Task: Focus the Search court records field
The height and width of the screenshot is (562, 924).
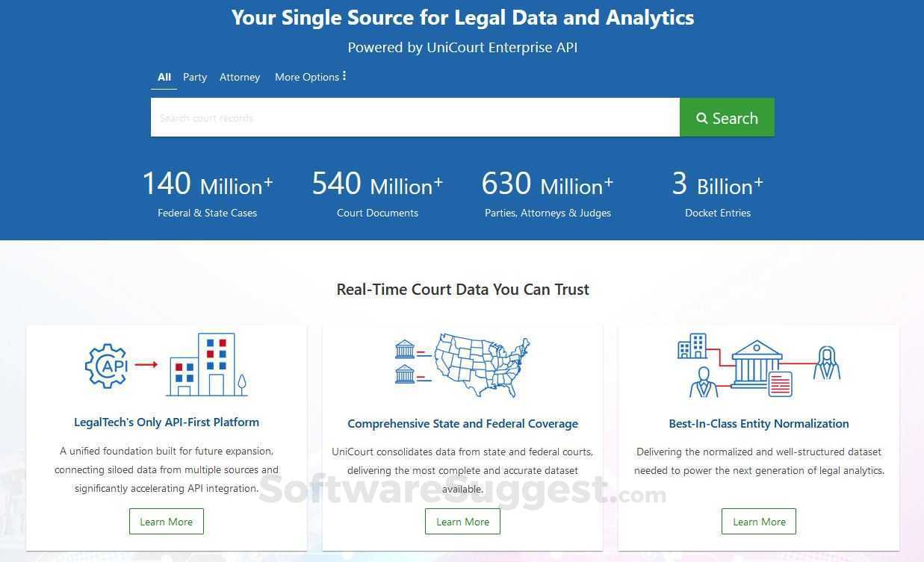Action: tap(415, 118)
